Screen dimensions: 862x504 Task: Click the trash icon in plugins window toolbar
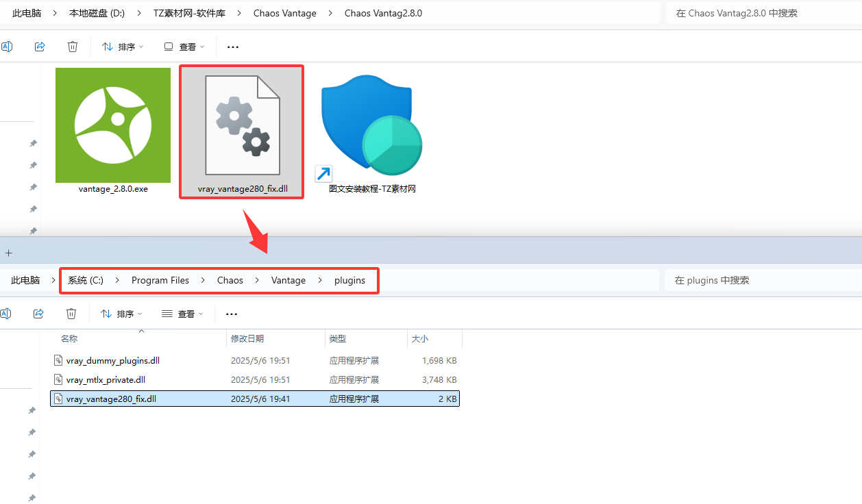(71, 314)
